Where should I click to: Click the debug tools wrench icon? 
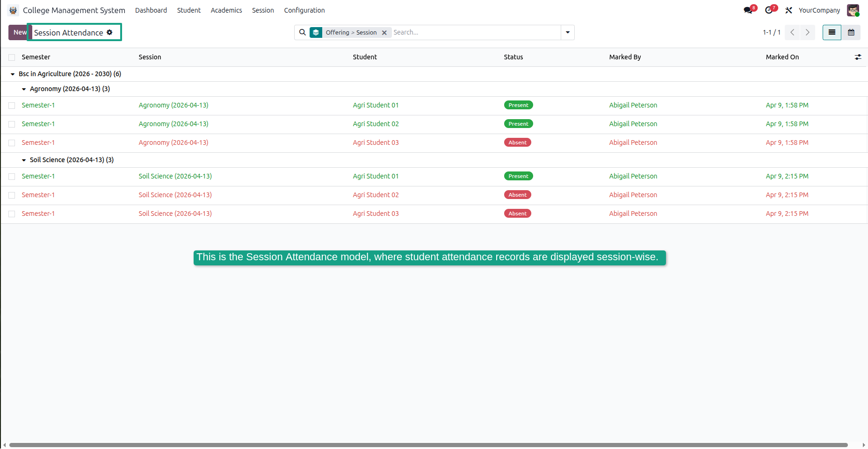coord(788,10)
